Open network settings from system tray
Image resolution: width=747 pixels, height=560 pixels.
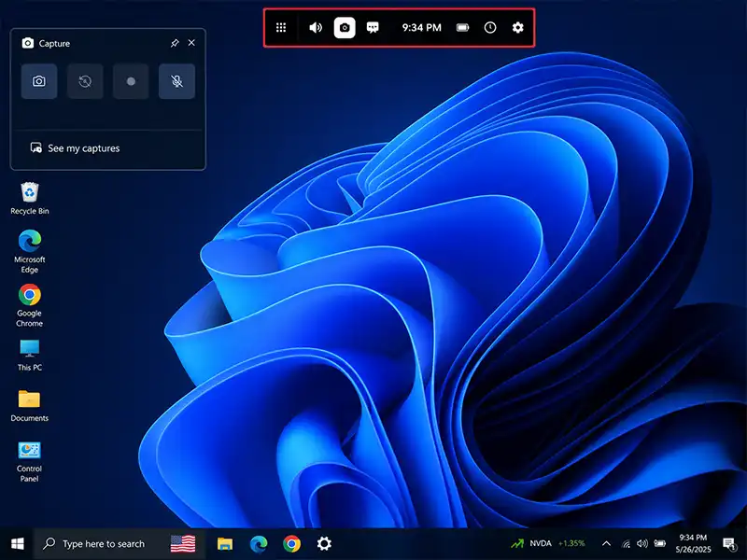[x=626, y=543]
